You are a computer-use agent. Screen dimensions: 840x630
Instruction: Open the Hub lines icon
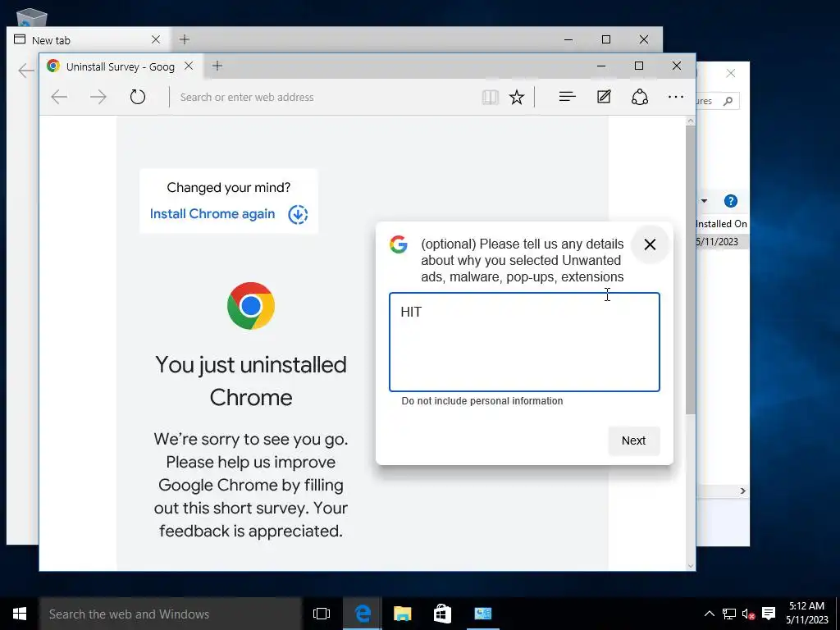(x=568, y=97)
